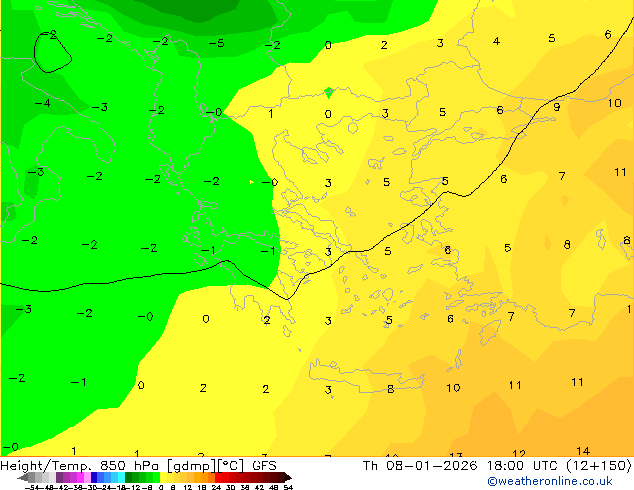634x490 pixels.
Task: Click the "850 hPa" pressure level label
Action: (x=131, y=465)
